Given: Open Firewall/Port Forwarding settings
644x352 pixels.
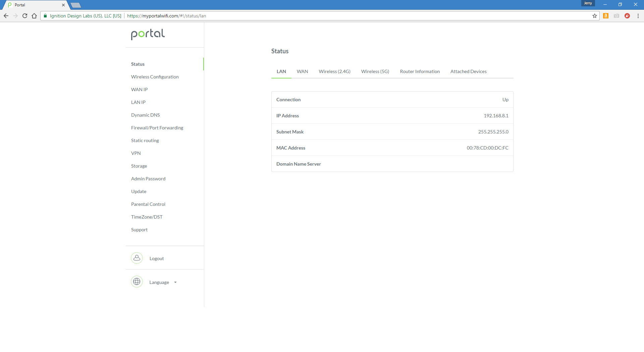Looking at the screenshot, I should [157, 128].
